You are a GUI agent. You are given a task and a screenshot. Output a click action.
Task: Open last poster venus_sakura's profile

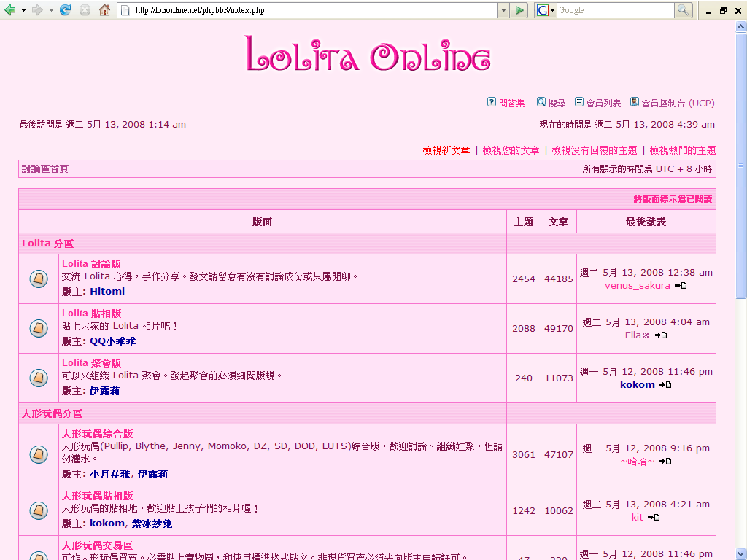click(x=638, y=286)
